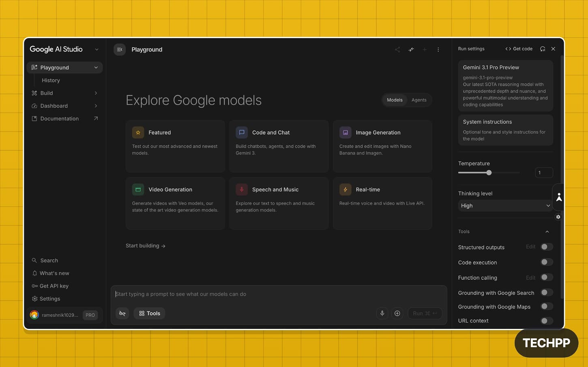Click the Documentation external link arrow icon

pos(96,118)
